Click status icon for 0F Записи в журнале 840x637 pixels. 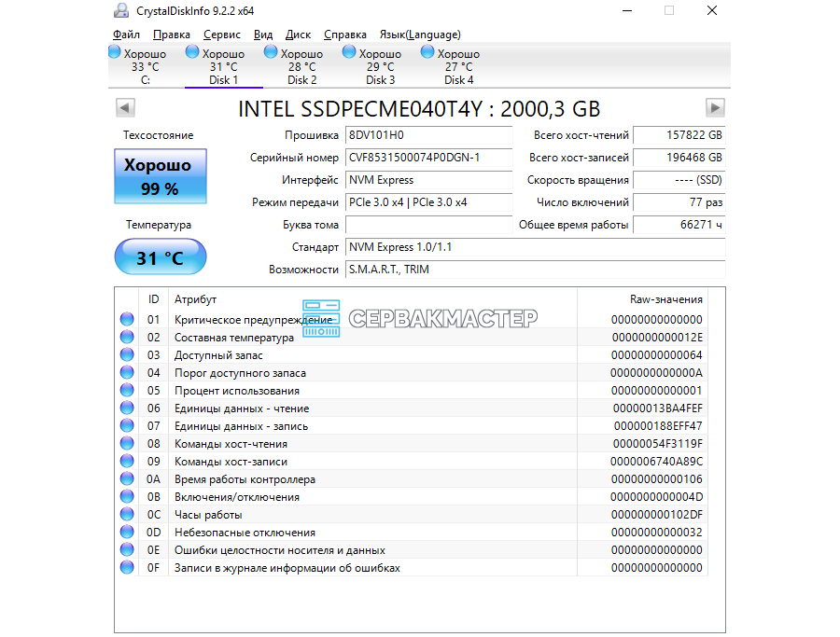pos(127,567)
